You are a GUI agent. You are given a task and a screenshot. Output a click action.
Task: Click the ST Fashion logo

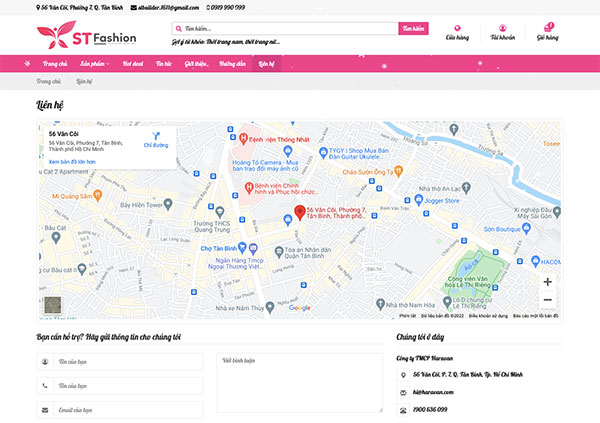click(x=86, y=35)
